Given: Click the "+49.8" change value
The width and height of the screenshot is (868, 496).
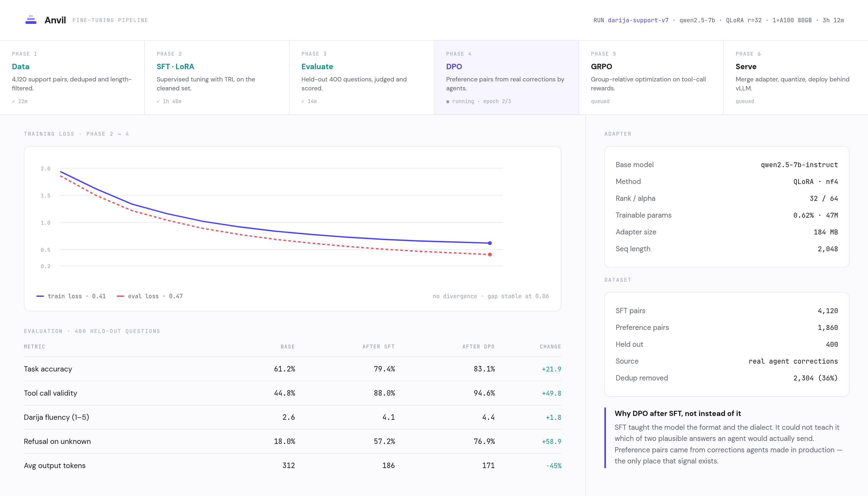Looking at the screenshot, I should [x=551, y=393].
